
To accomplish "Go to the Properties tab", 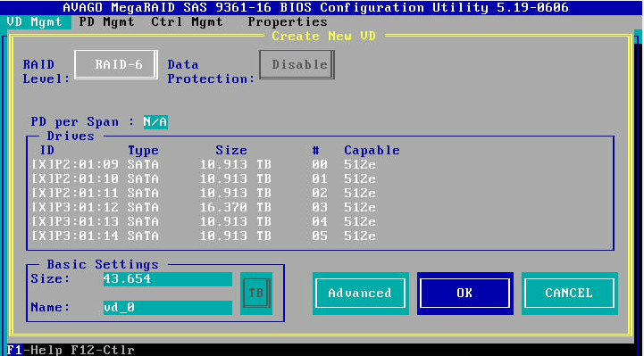I will click(288, 21).
